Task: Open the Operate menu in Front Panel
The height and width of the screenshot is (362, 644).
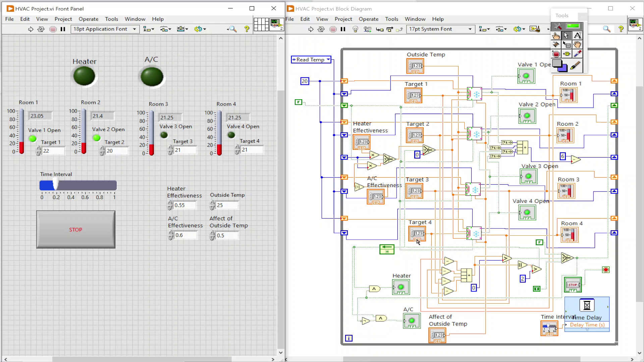Action: pos(89,18)
